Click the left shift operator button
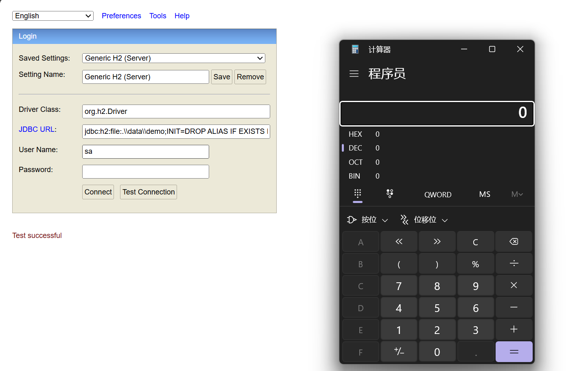Screen dimensions: 588x371 click(399, 242)
